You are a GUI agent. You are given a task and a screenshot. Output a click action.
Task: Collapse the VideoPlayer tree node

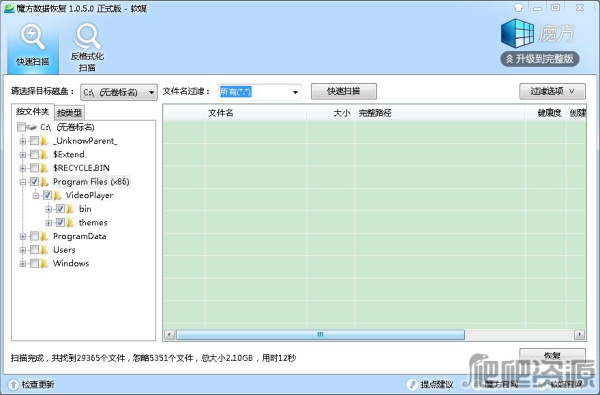pyautogui.click(x=36, y=196)
